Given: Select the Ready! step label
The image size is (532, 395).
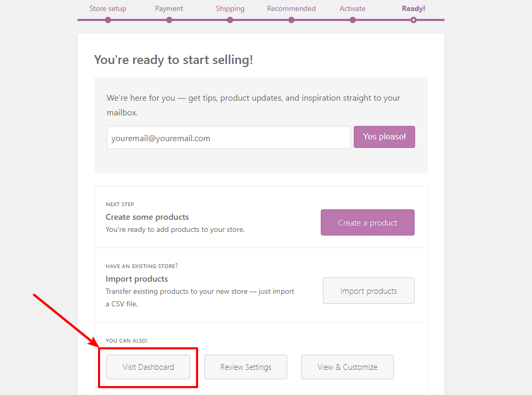Looking at the screenshot, I should [414, 8].
